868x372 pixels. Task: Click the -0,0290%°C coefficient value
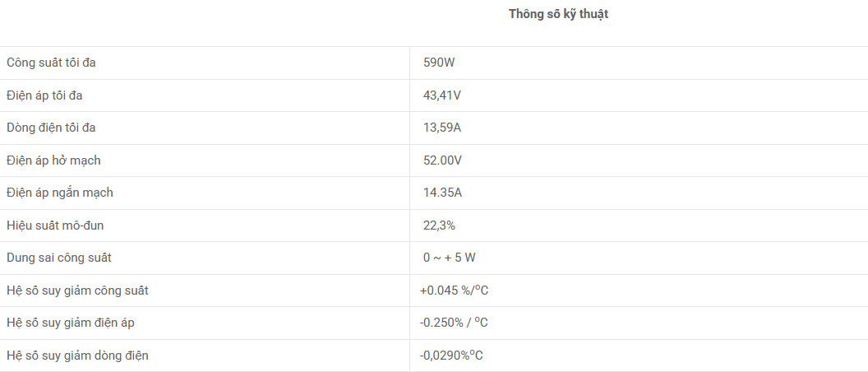(x=451, y=356)
